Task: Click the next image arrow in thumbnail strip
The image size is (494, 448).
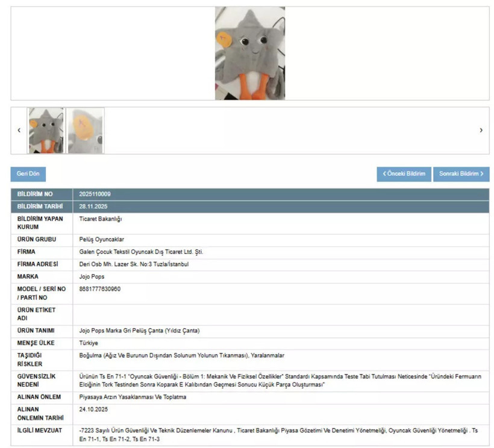Action: pyautogui.click(x=481, y=130)
